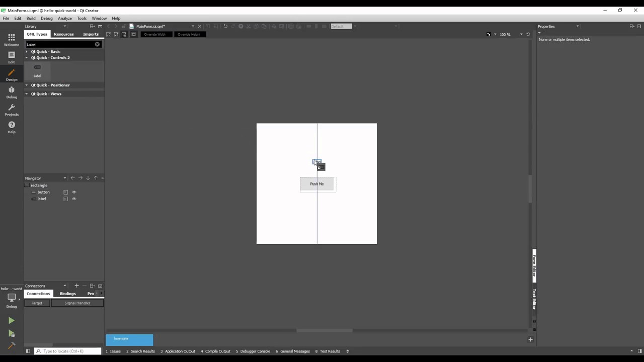Open the Search Results pane

pyautogui.click(x=140, y=351)
